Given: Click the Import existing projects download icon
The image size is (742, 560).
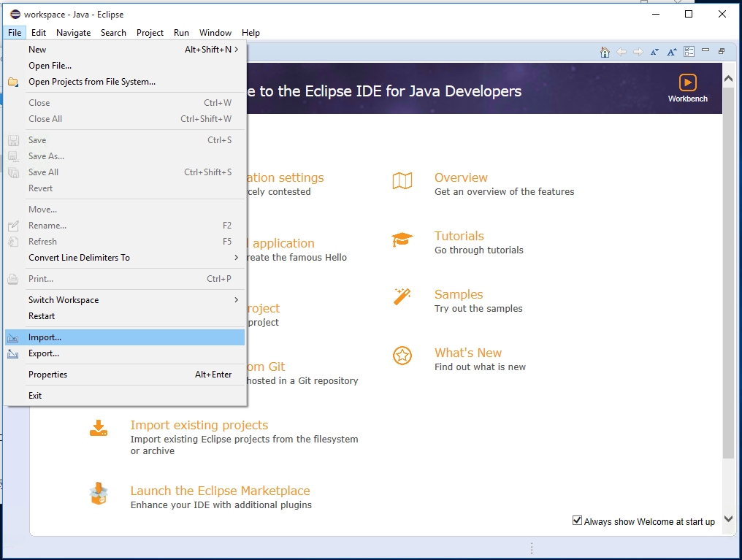Looking at the screenshot, I should 99,428.
